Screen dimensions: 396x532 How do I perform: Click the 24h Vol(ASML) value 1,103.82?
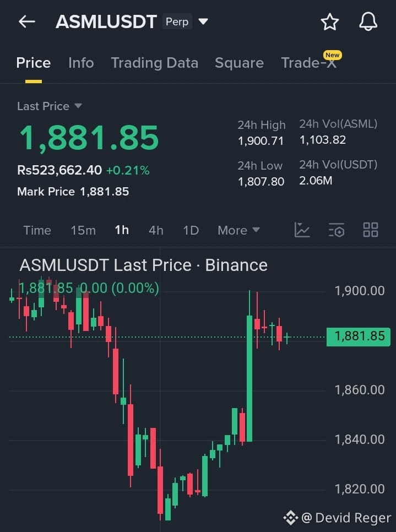[x=322, y=140]
